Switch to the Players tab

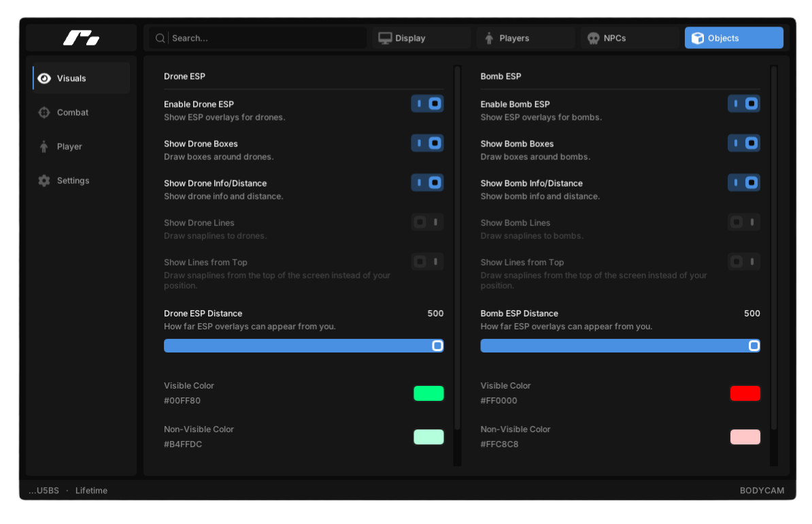(526, 38)
